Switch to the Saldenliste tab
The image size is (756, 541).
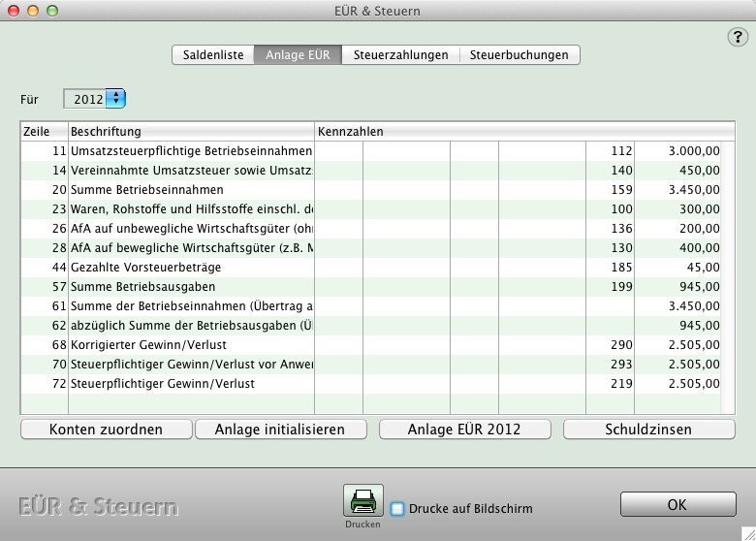point(214,55)
